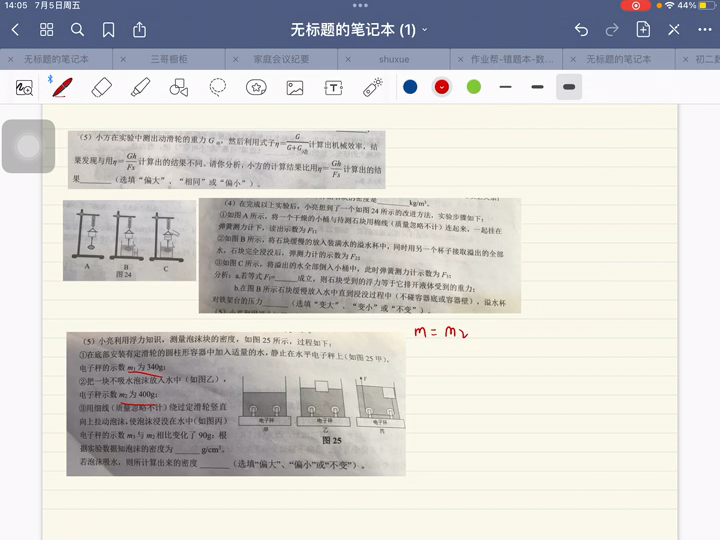Select the 图25 foam density question image
Viewport: 720px width, 540px height.
click(x=236, y=404)
